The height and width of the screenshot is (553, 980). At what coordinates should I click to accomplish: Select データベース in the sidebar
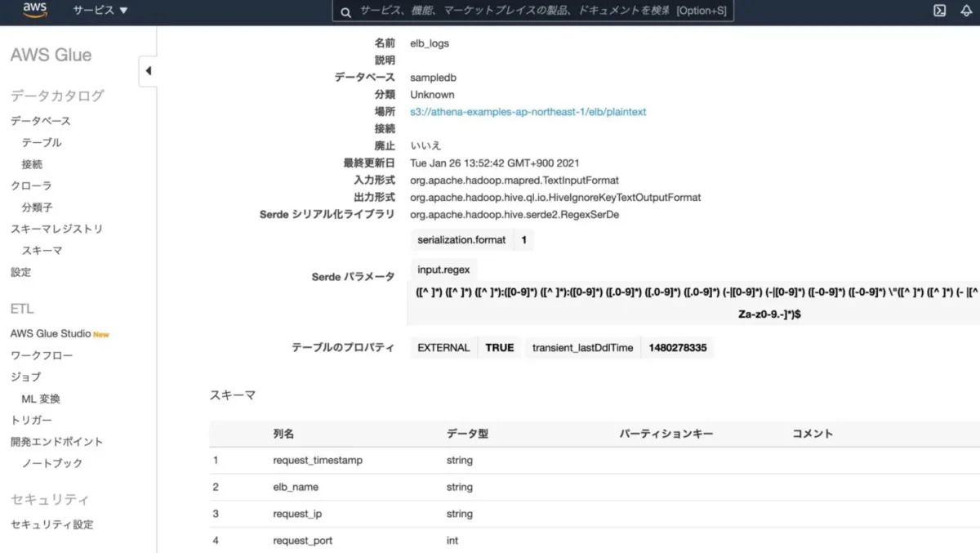pos(40,121)
